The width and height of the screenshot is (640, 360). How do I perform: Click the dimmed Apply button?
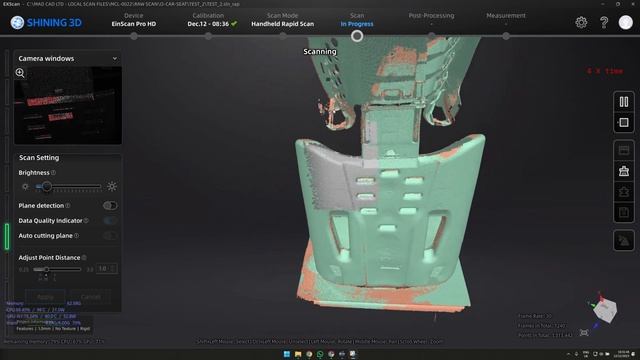45,297
